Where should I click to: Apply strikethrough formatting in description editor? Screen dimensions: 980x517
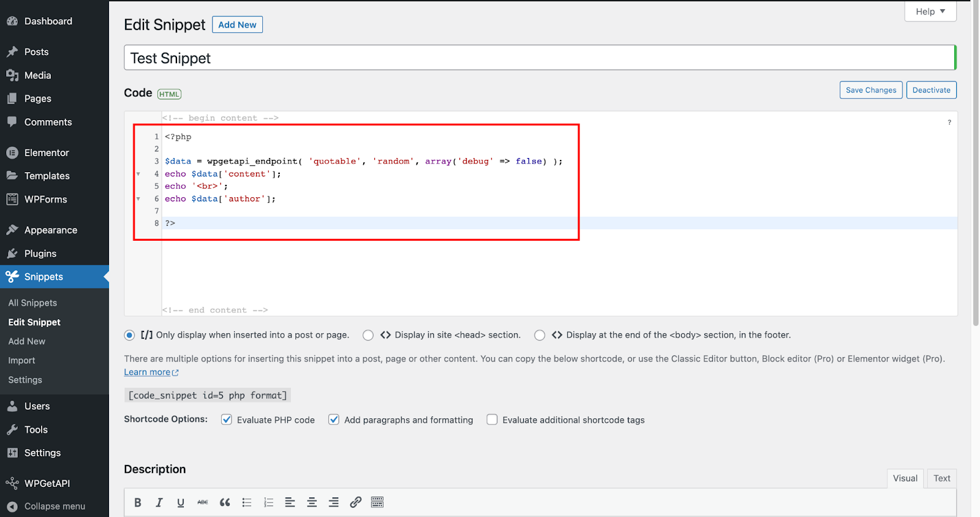coord(203,502)
